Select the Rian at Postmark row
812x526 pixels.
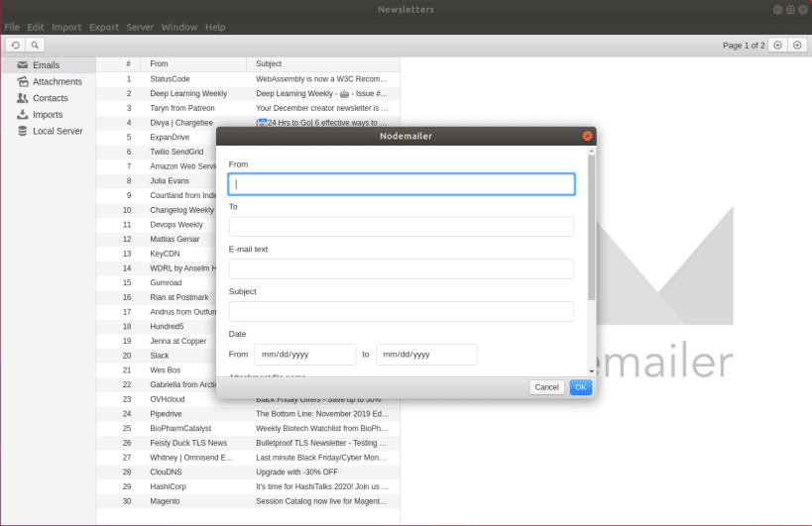[156, 297]
